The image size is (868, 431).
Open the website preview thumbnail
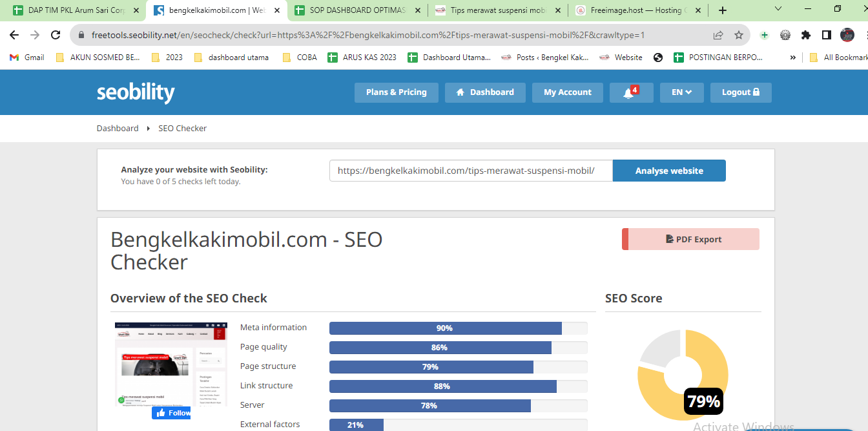coord(170,364)
